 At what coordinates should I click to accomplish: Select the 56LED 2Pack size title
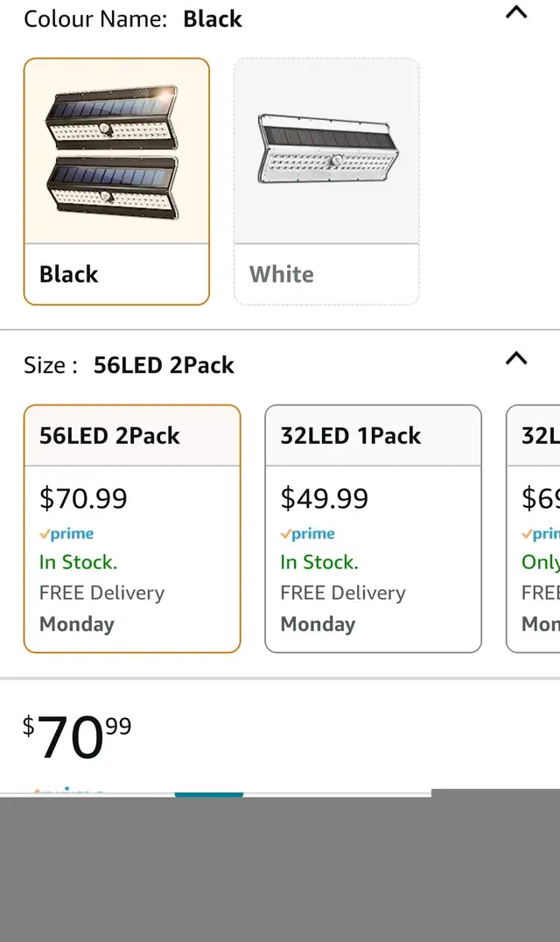tap(109, 436)
